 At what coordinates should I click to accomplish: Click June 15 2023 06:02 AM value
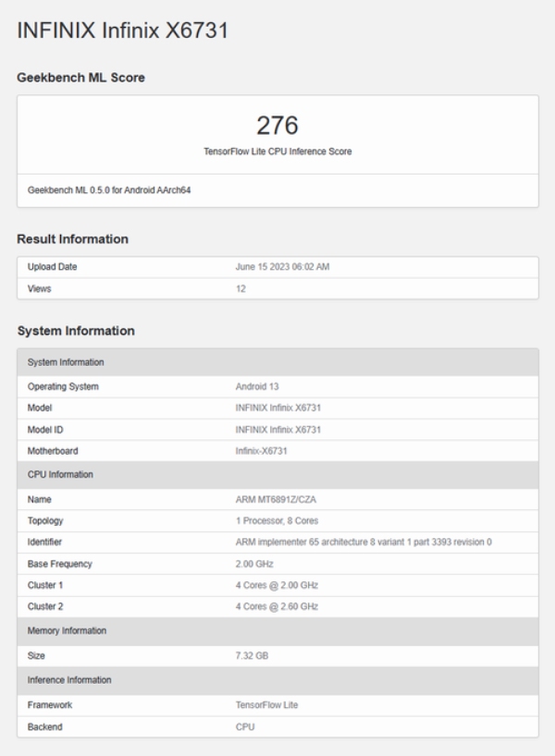coord(282,266)
